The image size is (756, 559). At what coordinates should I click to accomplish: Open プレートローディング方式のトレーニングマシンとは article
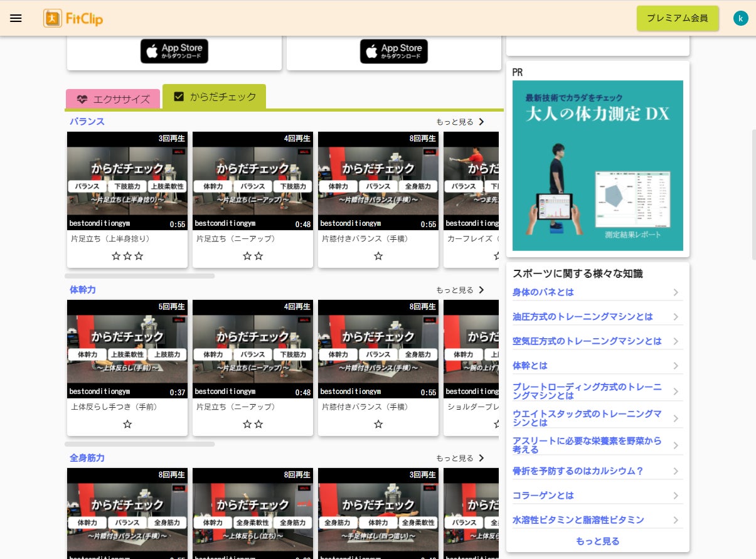pyautogui.click(x=587, y=391)
